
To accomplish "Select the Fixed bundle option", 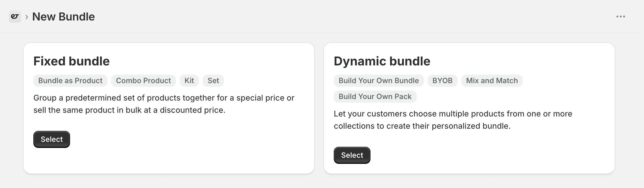I will (x=52, y=139).
